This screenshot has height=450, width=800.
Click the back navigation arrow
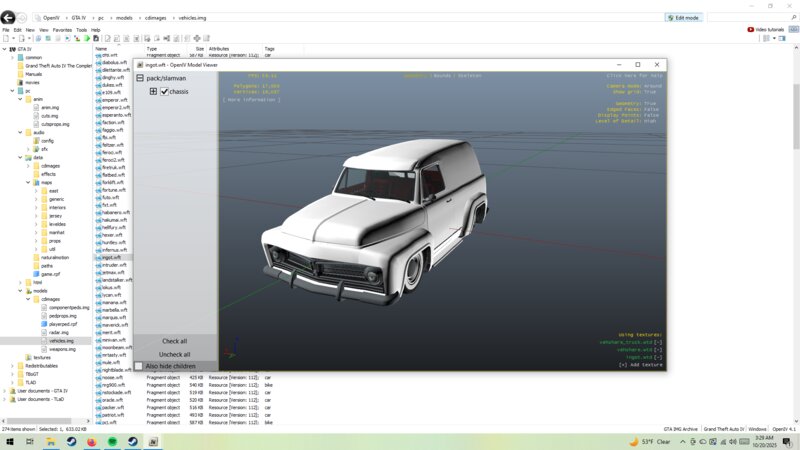coord(9,18)
